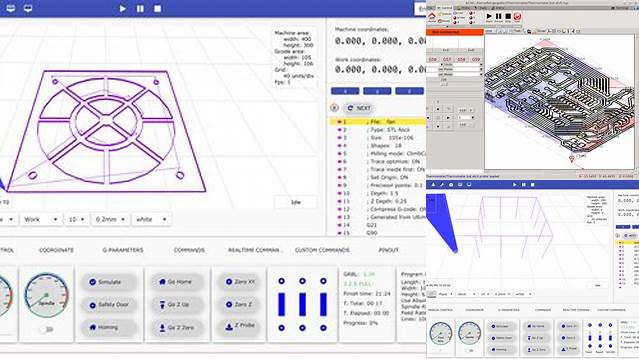The width and height of the screenshot is (639, 360).
Task: Open the Work coordinate dropdown
Action: (40, 219)
